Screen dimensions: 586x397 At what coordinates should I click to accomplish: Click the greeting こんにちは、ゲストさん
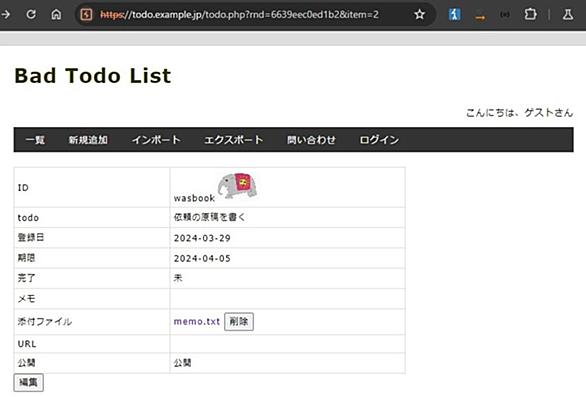[519, 113]
